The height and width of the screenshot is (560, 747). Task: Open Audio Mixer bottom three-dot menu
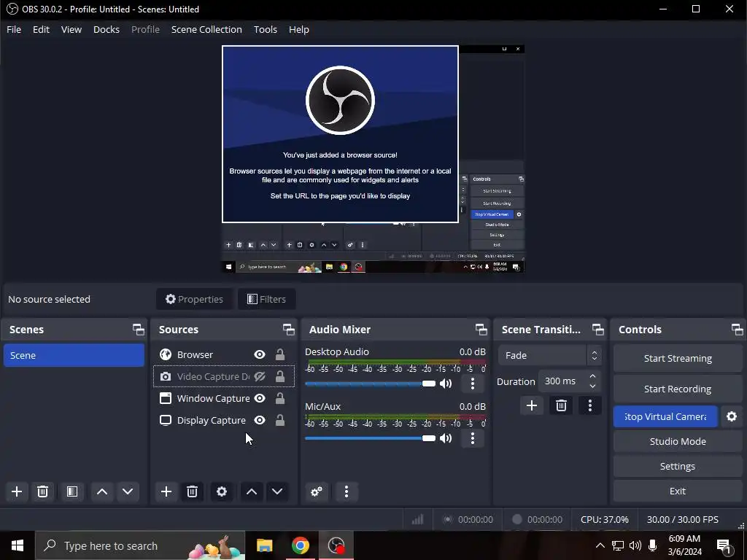pyautogui.click(x=347, y=491)
